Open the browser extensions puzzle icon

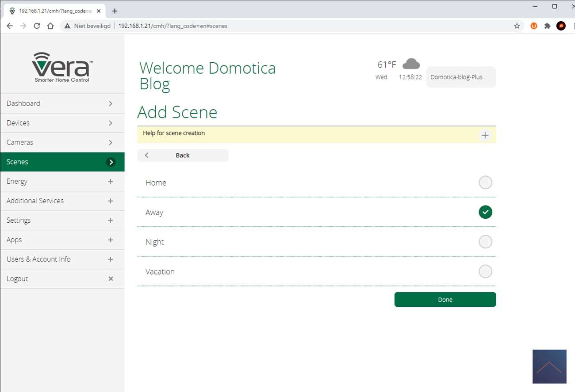click(547, 26)
